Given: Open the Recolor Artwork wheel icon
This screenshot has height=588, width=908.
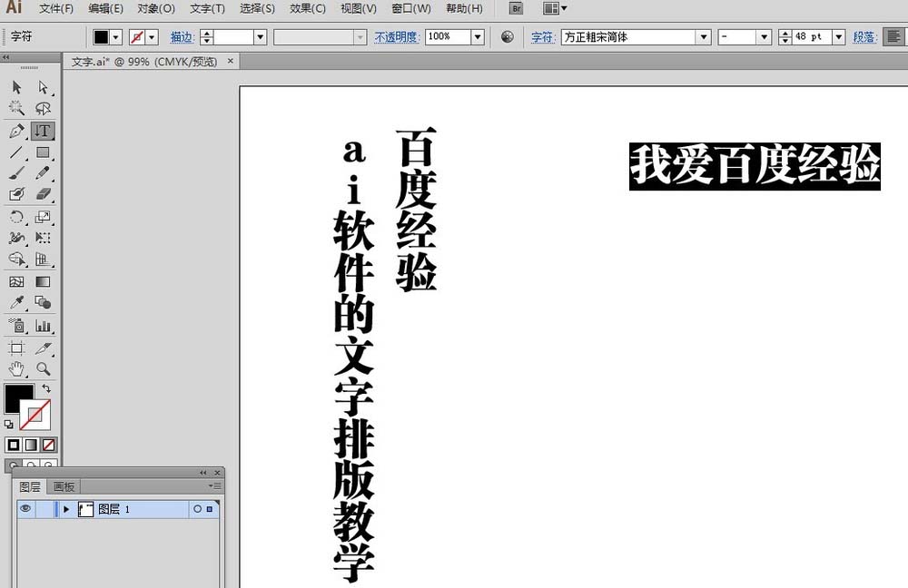Looking at the screenshot, I should 508,37.
